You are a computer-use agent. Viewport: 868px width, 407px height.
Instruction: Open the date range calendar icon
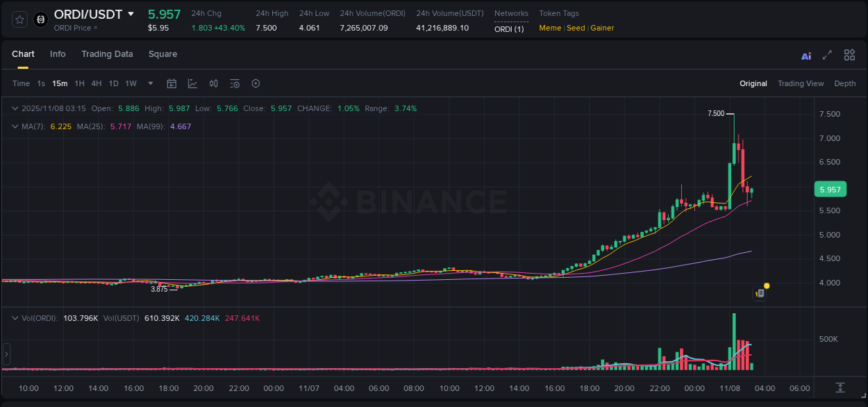coord(172,83)
